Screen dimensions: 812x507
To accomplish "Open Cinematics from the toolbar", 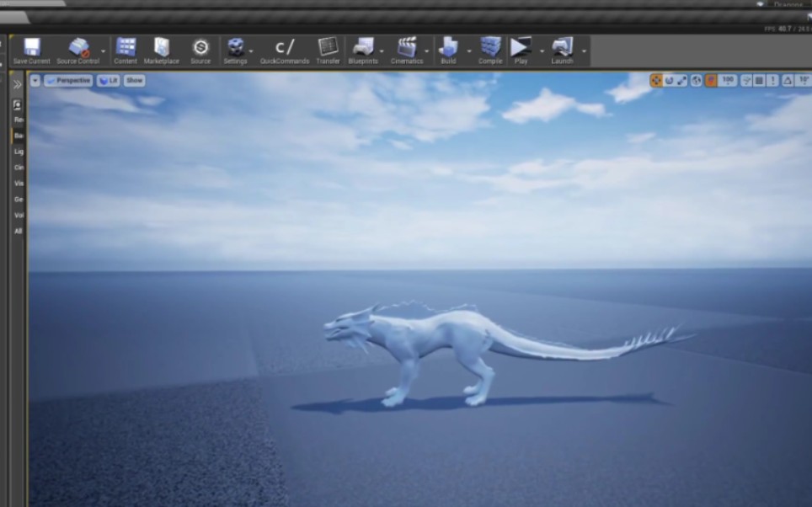I will click(409, 51).
